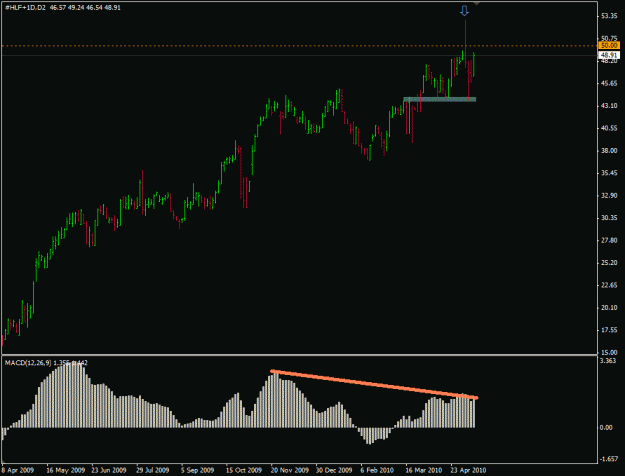The image size is (625, 476).
Task: Click the 23 Jun 2009 date label
Action: click(x=109, y=470)
